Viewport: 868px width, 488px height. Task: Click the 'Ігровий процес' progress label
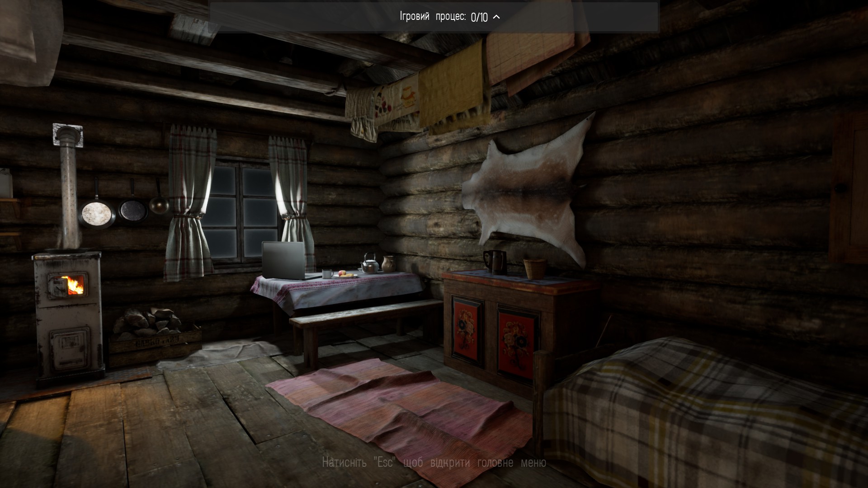(432, 17)
